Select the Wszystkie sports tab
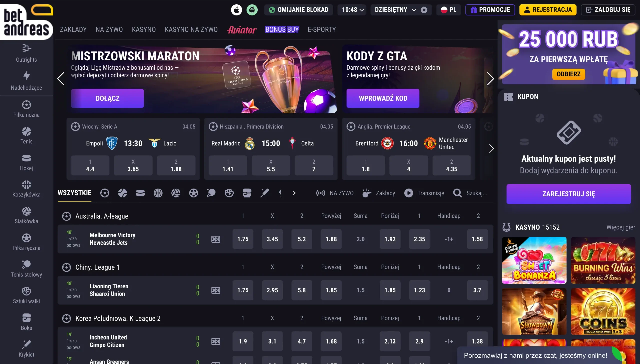This screenshot has height=364, width=640. pos(74,193)
